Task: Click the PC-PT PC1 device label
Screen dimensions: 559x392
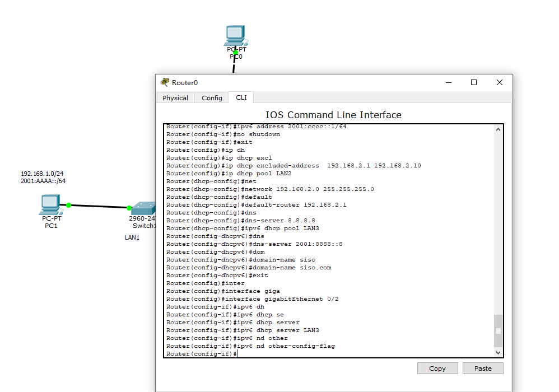Action: click(x=52, y=222)
